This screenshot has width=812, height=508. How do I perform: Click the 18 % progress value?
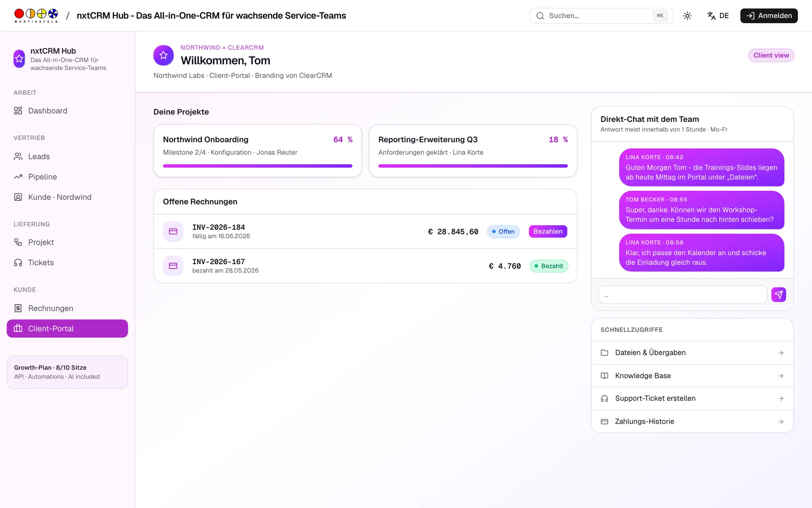point(558,140)
